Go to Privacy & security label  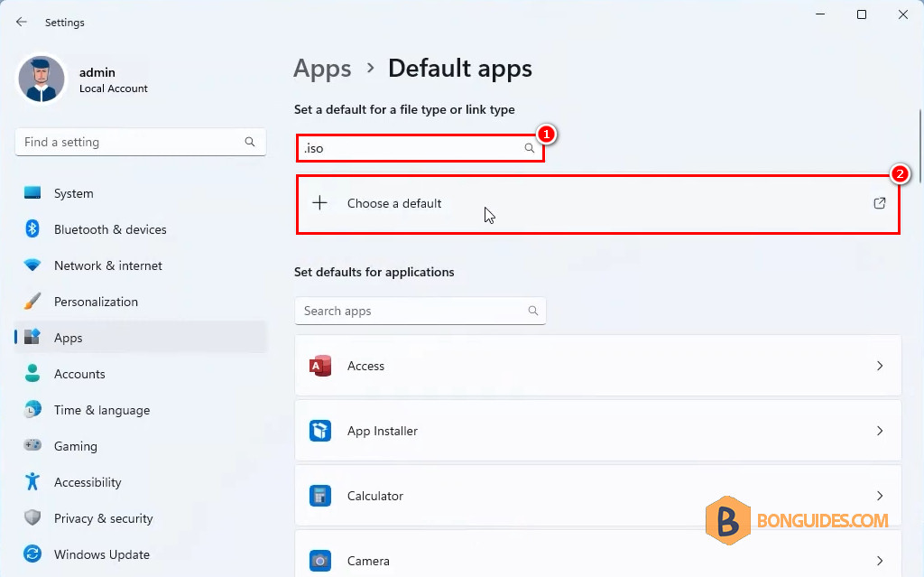[104, 518]
